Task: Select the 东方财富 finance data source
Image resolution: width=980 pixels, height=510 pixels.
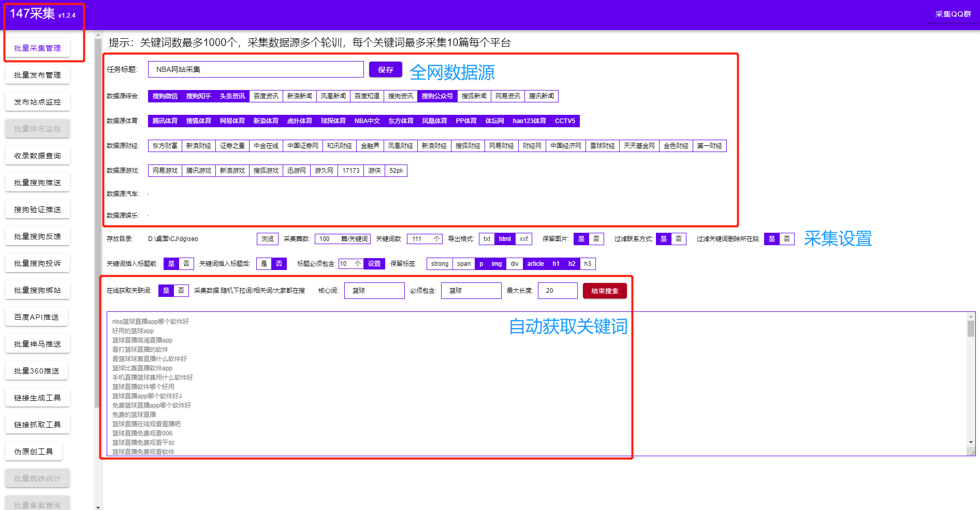Action: click(165, 145)
